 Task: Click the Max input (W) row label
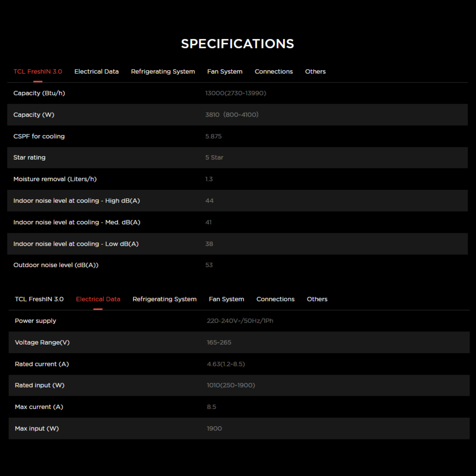[37, 428]
